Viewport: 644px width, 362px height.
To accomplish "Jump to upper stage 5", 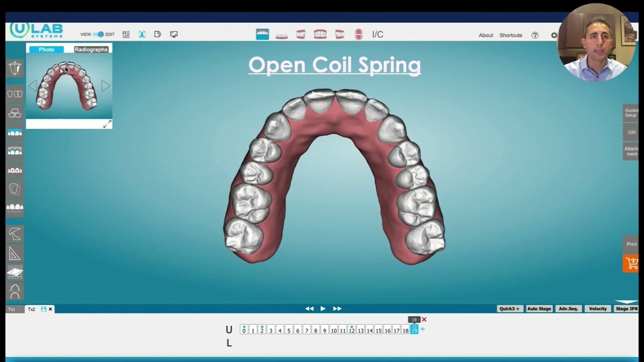I will coord(289,330).
